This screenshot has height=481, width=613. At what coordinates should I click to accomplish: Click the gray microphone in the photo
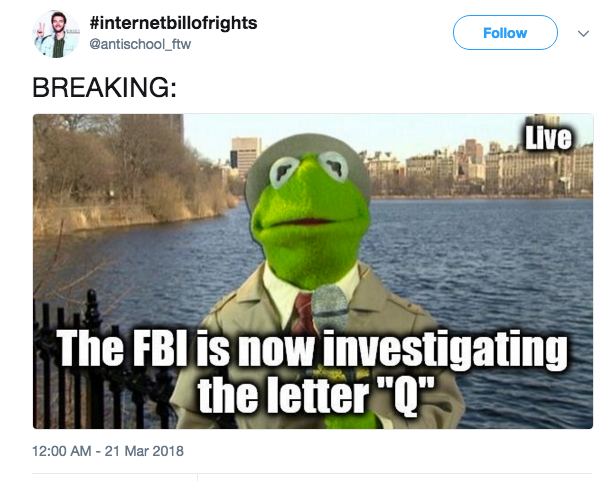(x=330, y=308)
